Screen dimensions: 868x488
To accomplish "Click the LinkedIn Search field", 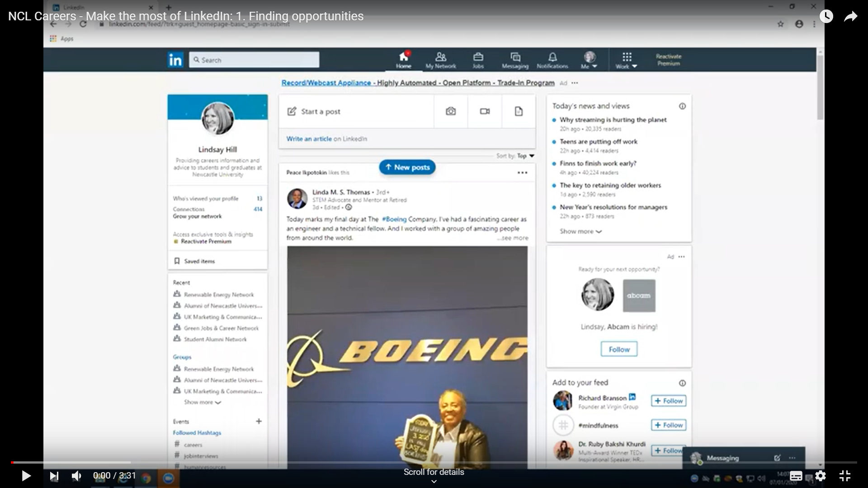I will tap(254, 60).
